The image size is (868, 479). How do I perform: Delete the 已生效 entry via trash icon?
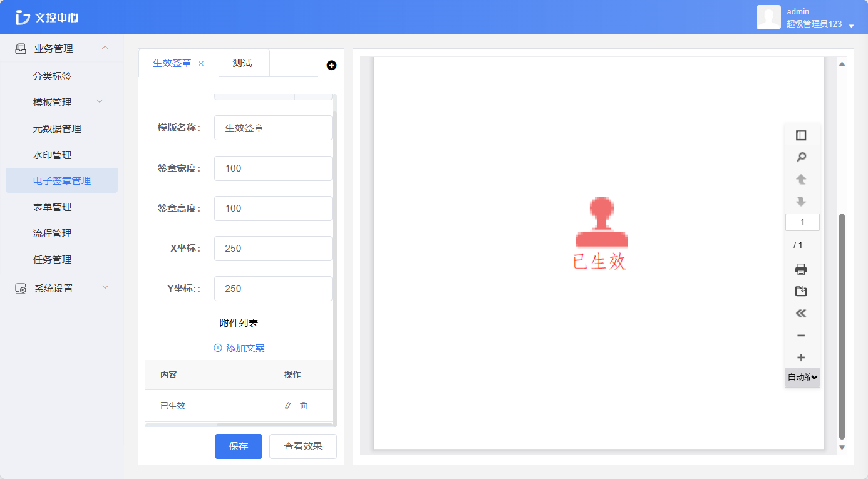(x=304, y=406)
